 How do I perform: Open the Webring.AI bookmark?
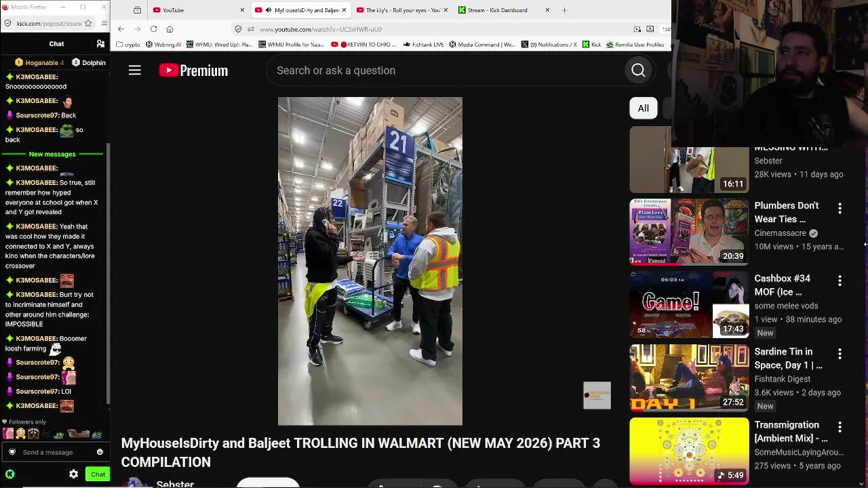coord(163,45)
